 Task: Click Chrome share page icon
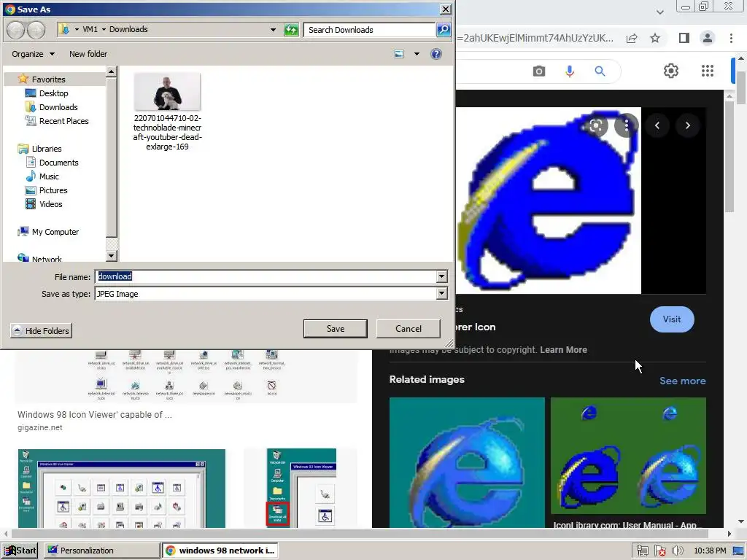pos(632,38)
